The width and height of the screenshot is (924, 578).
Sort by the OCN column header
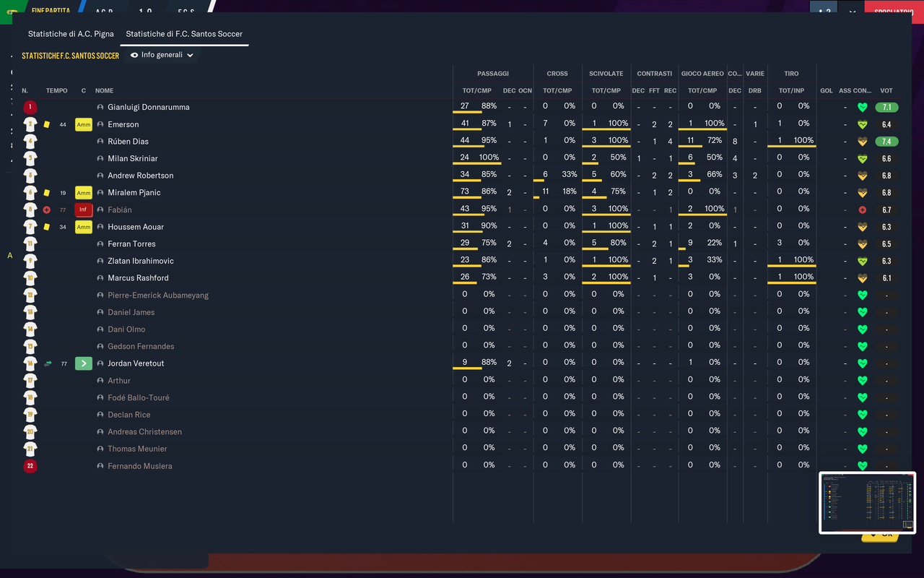[525, 91]
